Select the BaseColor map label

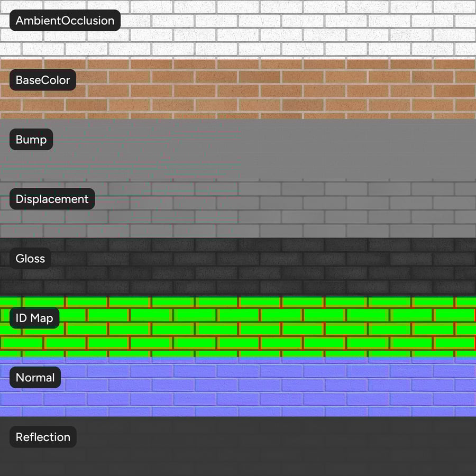(42, 80)
